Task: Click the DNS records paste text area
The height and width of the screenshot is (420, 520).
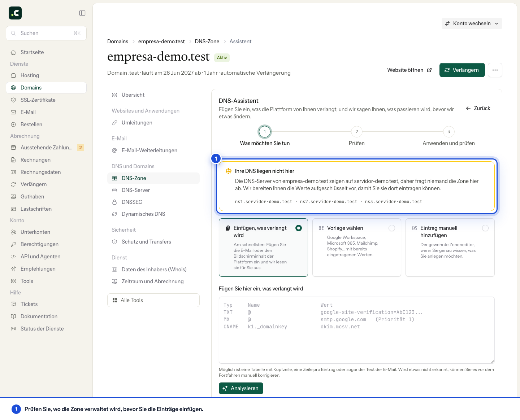Action: coord(357,330)
